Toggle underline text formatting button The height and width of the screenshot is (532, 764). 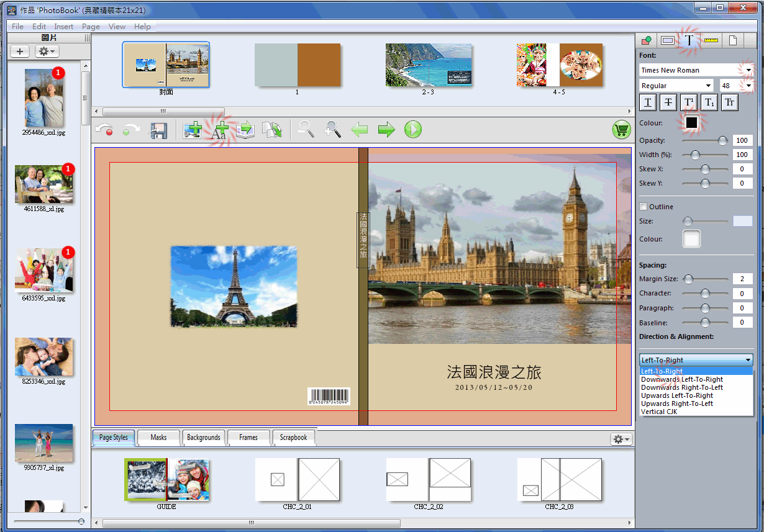[x=648, y=102]
